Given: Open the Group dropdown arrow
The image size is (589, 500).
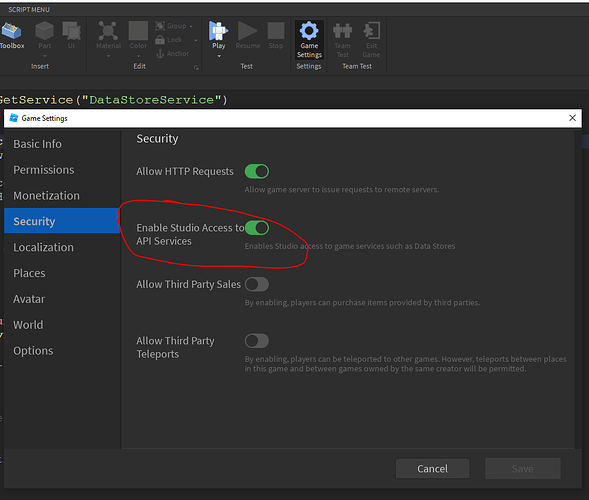Looking at the screenshot, I should (191, 26).
